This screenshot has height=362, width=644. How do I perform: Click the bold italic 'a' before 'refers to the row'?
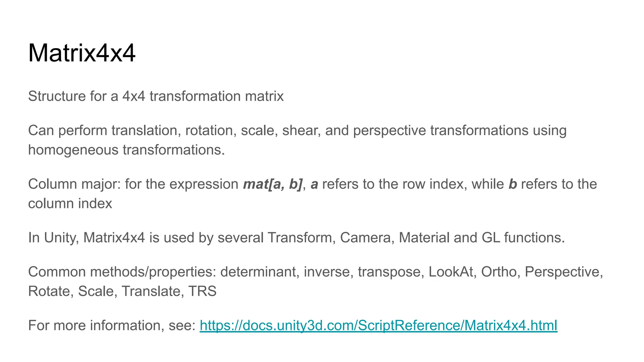coord(314,184)
